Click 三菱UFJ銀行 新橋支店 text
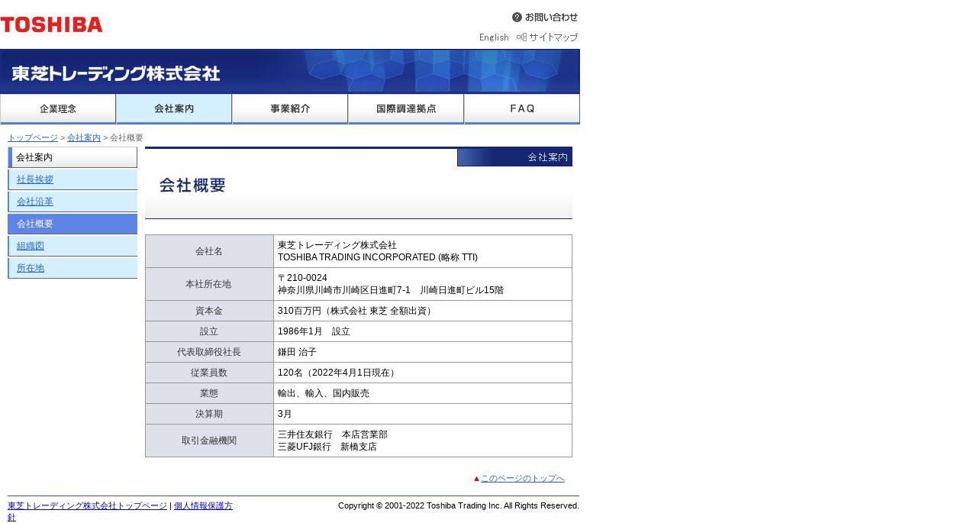 [x=327, y=447]
